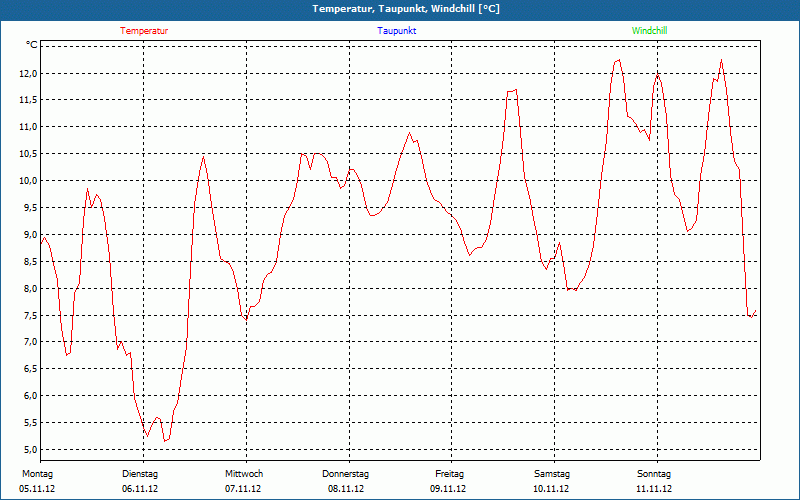The width and height of the screenshot is (800, 500).
Task: Click the 7,5 y-axis value
Action: click(30, 315)
